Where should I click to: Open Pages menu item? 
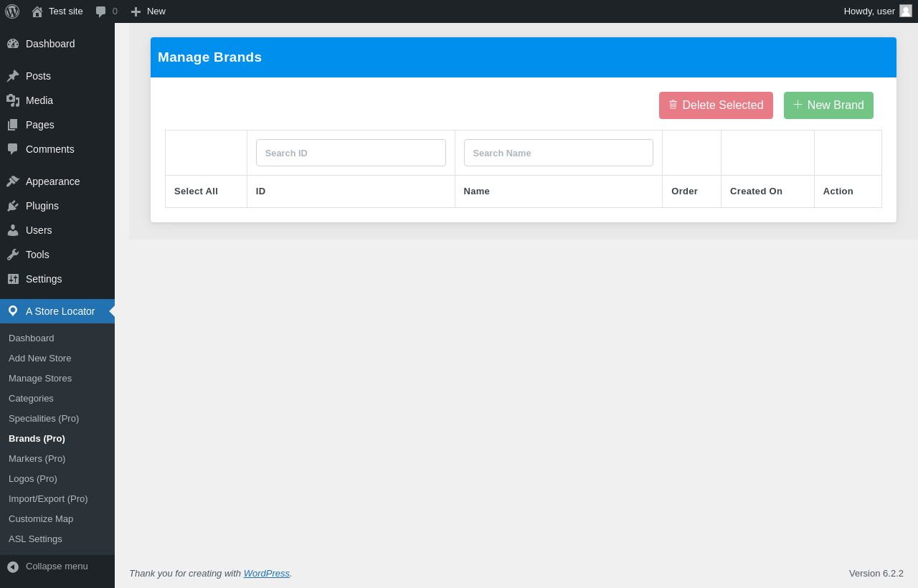[57, 125]
